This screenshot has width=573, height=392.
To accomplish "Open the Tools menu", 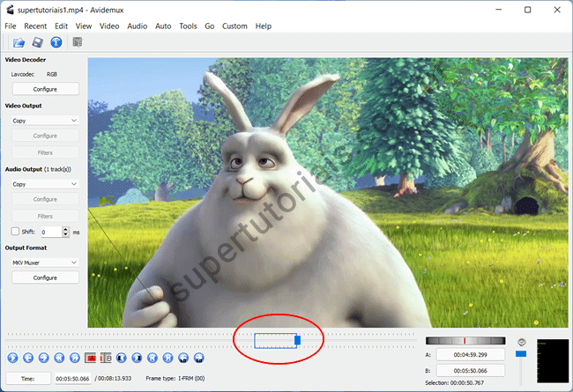I will (188, 26).
